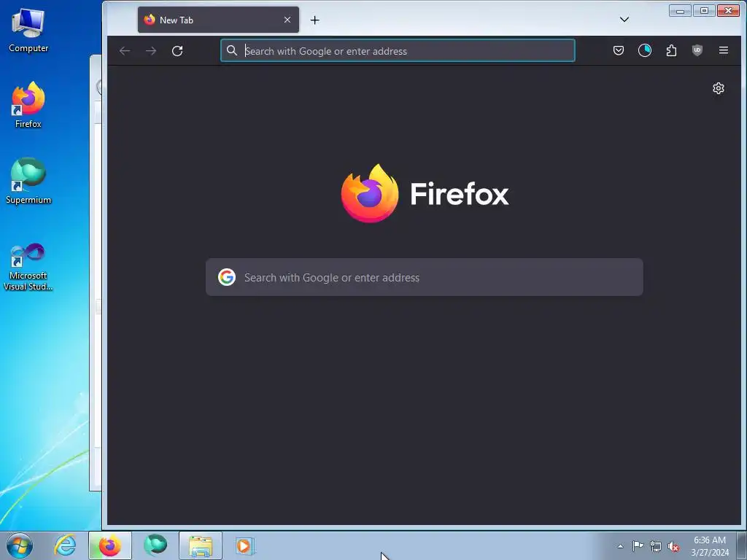Maximize the Firefox window
Screen dimensions: 747x560
click(x=704, y=10)
